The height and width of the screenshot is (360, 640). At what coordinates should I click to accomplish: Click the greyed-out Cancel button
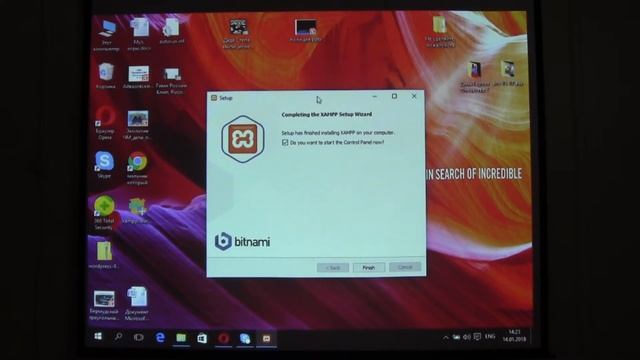click(x=404, y=267)
